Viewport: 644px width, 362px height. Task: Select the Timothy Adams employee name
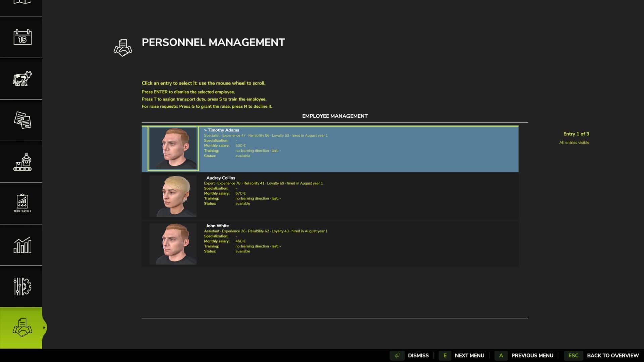(x=223, y=130)
